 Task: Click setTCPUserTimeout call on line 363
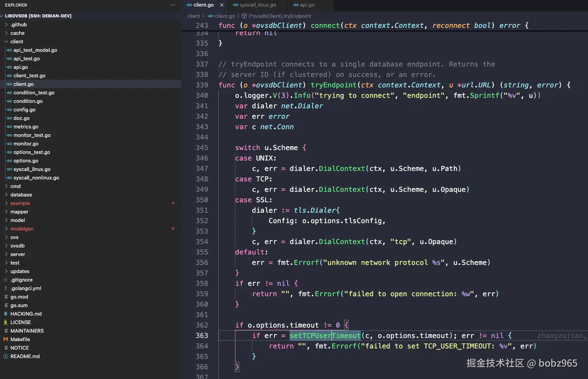pyautogui.click(x=325, y=336)
